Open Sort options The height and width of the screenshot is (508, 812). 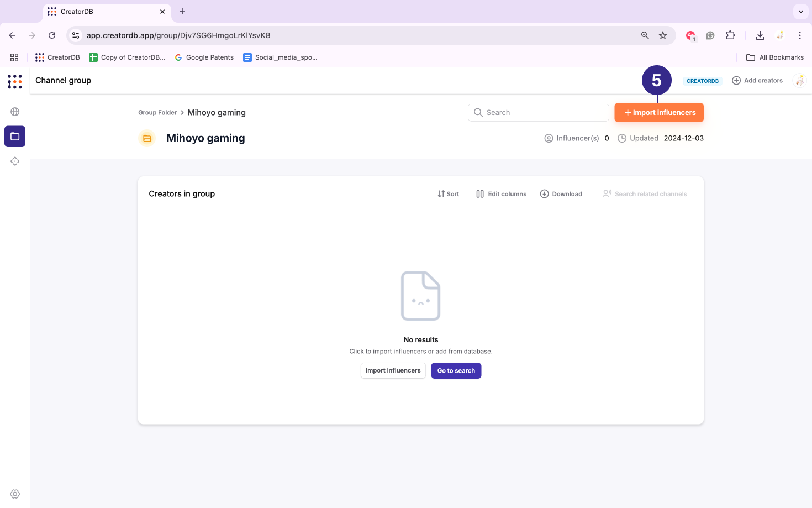click(x=448, y=194)
